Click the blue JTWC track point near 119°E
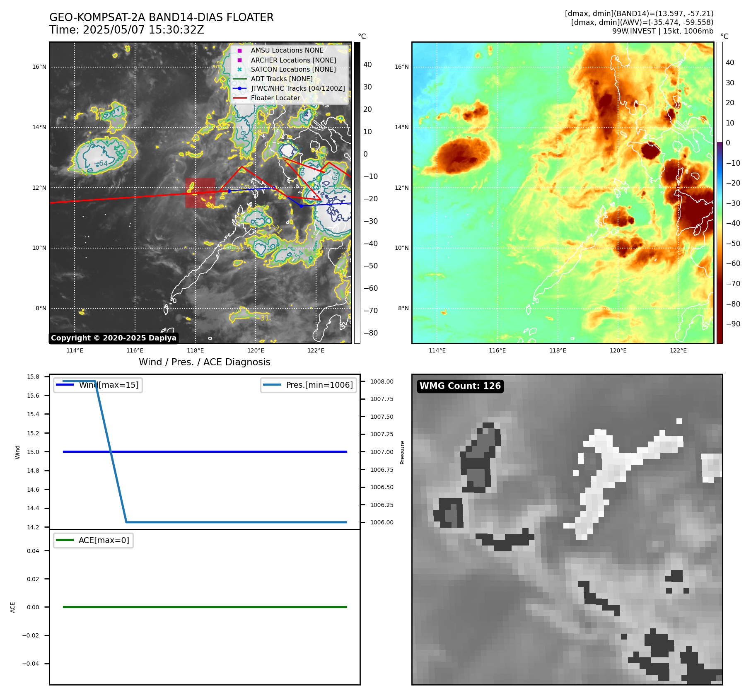 pyautogui.click(x=229, y=191)
